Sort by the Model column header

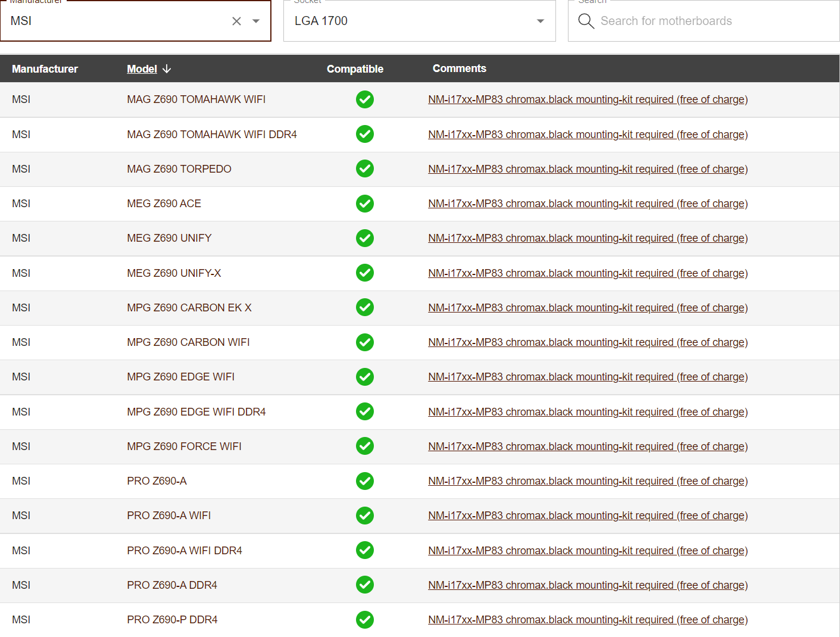pos(142,69)
